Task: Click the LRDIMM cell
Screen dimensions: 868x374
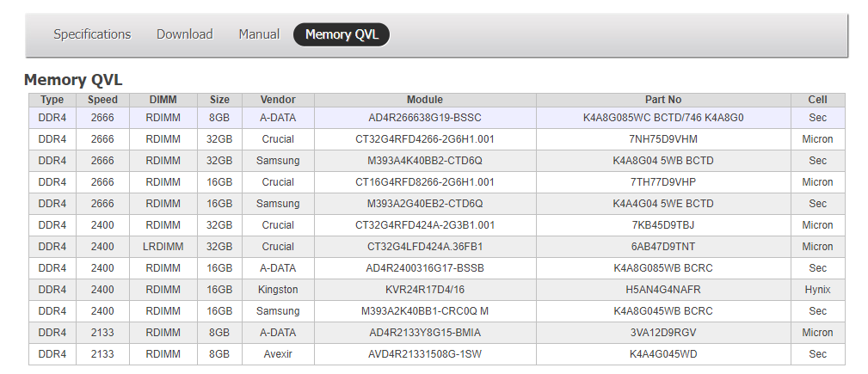Action: coord(163,247)
